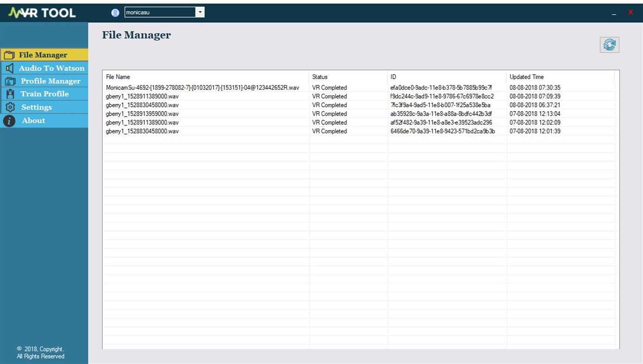Click the File Name column header
643x364 pixels.
[118, 77]
